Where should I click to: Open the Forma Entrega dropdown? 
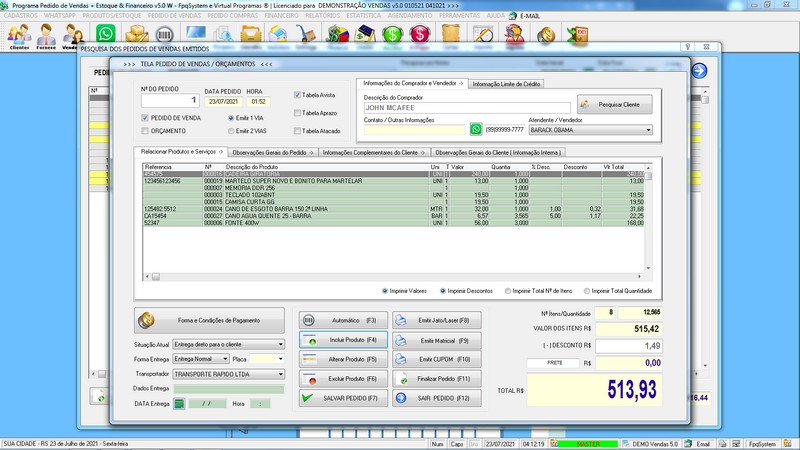pos(225,359)
